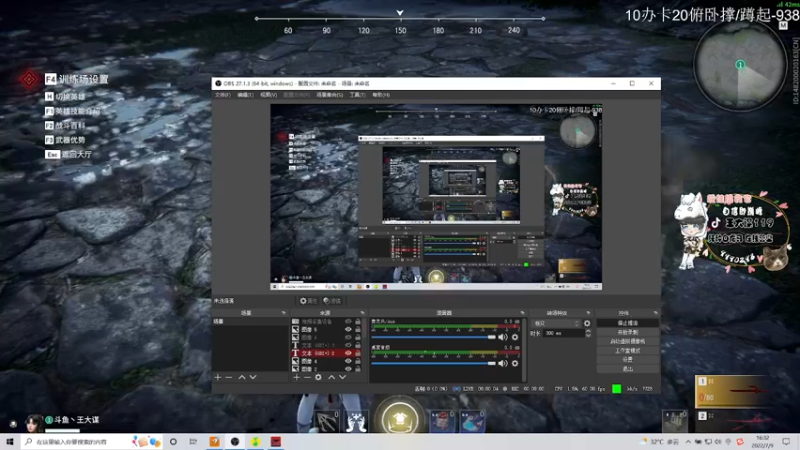The image size is (800, 450).
Task: Adjust the microphone volume slider
Action: 433,337
